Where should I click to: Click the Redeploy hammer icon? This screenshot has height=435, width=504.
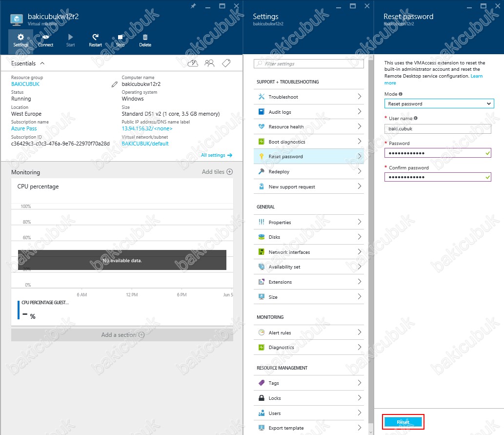click(x=262, y=171)
